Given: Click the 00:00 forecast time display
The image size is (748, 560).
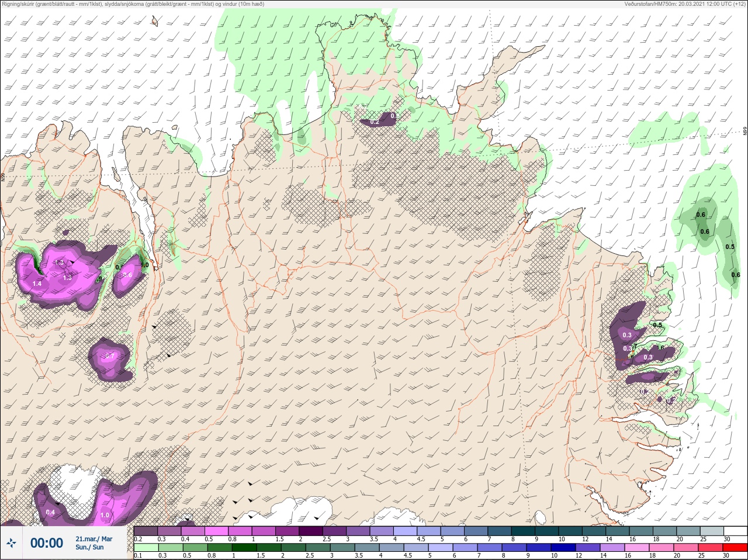Looking at the screenshot, I should 47,543.
